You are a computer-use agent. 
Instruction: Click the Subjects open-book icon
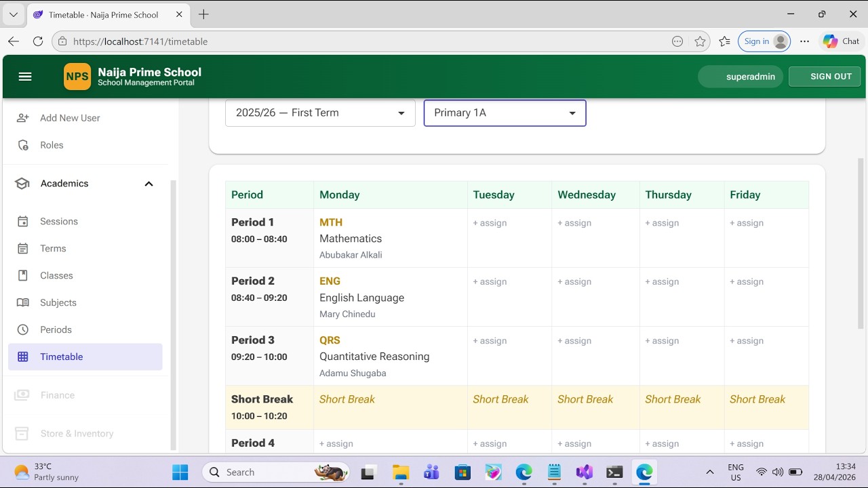coord(23,303)
